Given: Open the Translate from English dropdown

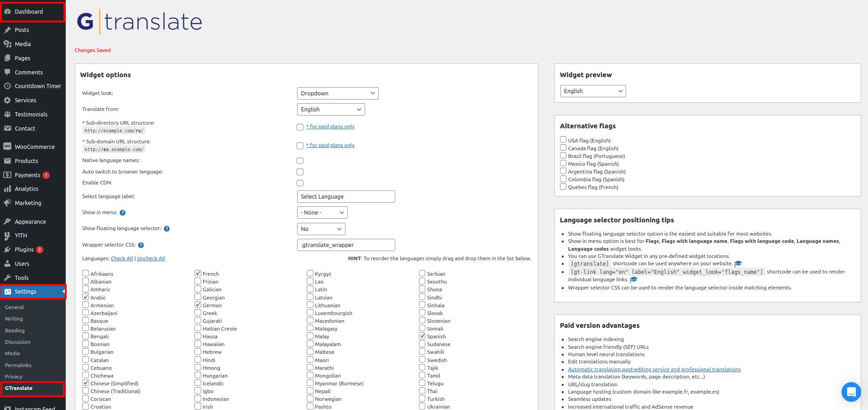Looking at the screenshot, I should 331,109.
